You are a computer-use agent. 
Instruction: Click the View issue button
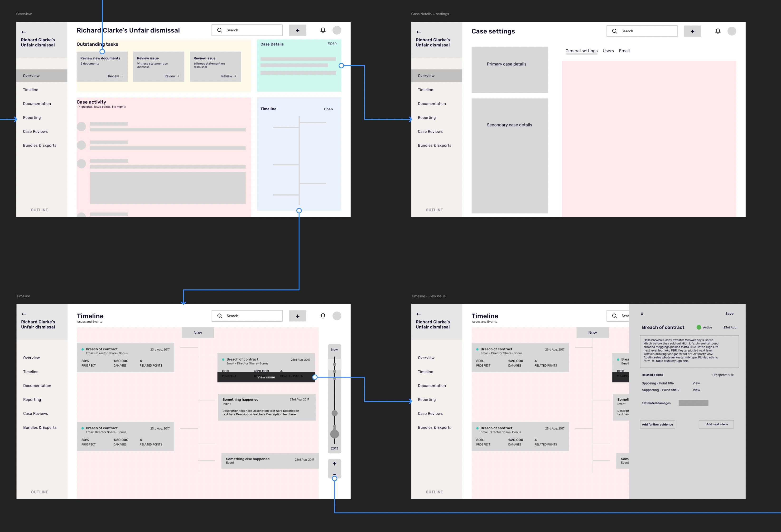[x=266, y=377]
